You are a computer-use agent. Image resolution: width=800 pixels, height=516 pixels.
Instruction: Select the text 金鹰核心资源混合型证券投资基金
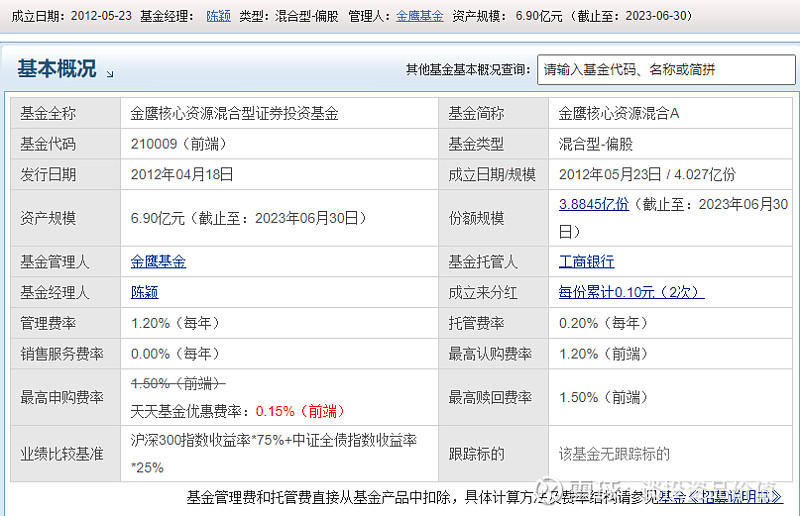pos(235,113)
